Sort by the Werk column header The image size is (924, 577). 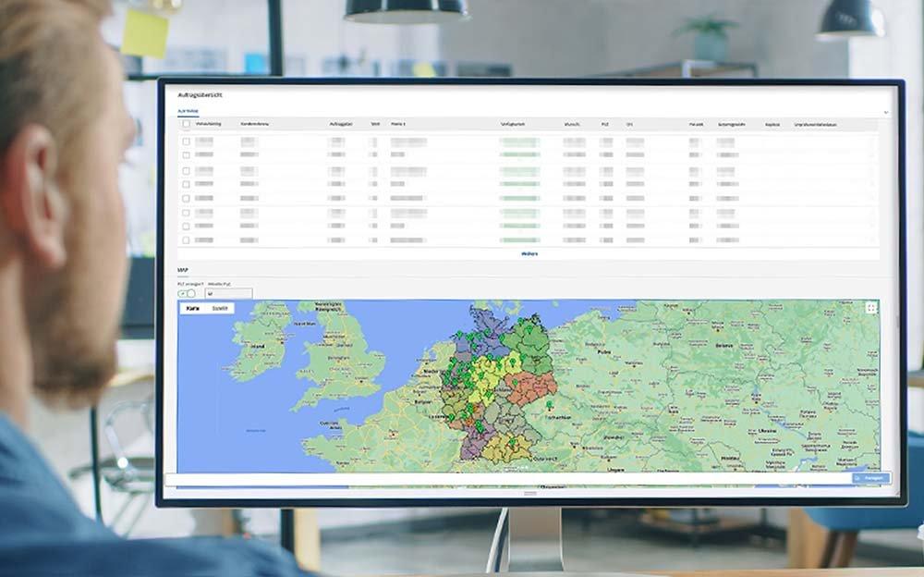tap(375, 125)
